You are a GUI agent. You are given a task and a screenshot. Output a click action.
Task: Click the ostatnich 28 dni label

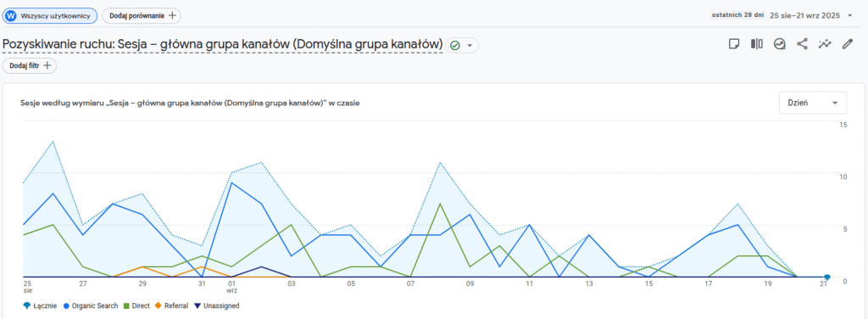click(x=738, y=15)
